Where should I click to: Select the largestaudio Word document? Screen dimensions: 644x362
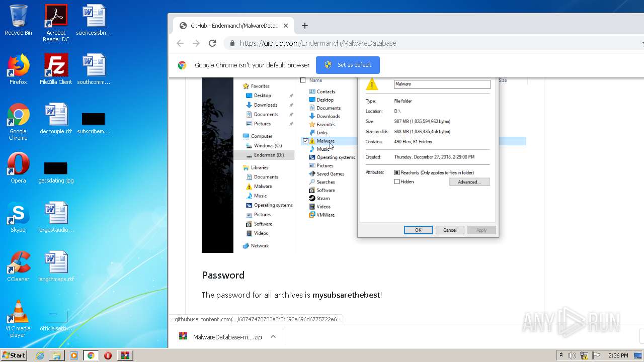click(56, 217)
